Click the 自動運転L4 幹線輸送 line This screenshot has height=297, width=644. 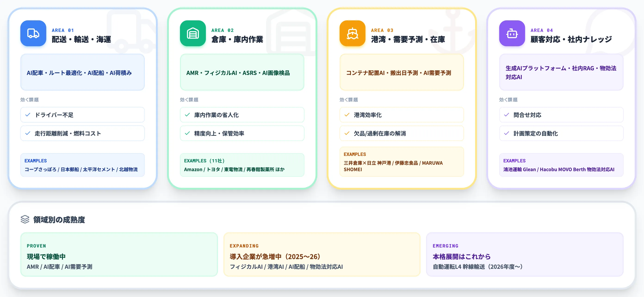(x=477, y=267)
